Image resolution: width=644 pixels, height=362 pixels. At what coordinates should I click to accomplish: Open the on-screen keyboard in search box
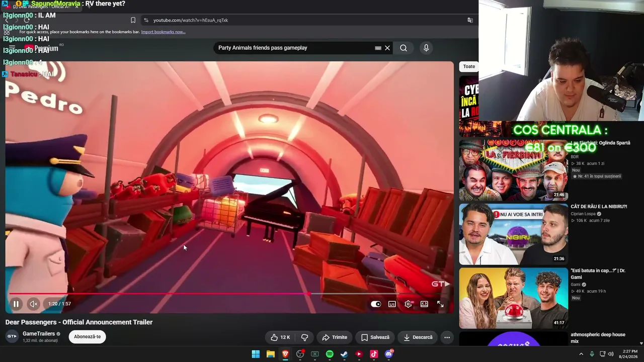click(378, 48)
